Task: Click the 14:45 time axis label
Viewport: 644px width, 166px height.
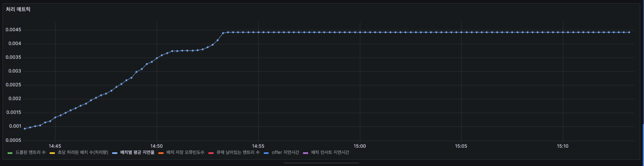Action: click(55, 146)
